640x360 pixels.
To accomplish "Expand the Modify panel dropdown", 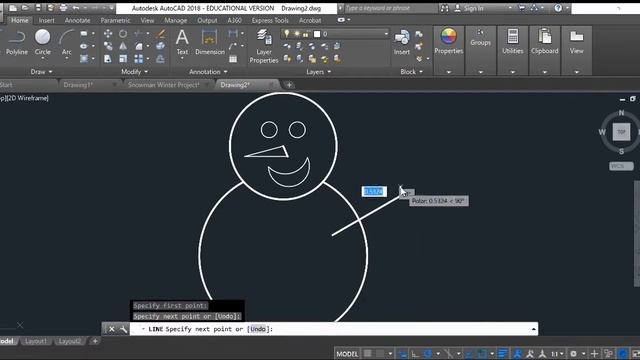I will coord(134,72).
